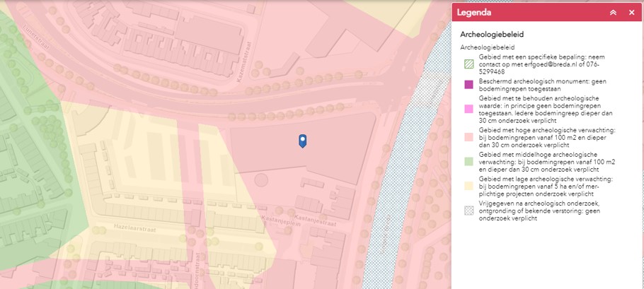The height and width of the screenshot is (289, 644).
Task: Click the yellow lage verwachting legend swatch
Action: (468, 185)
